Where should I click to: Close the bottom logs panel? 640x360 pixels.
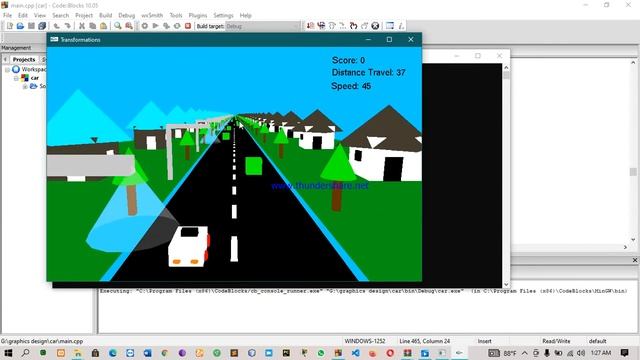click(635, 260)
